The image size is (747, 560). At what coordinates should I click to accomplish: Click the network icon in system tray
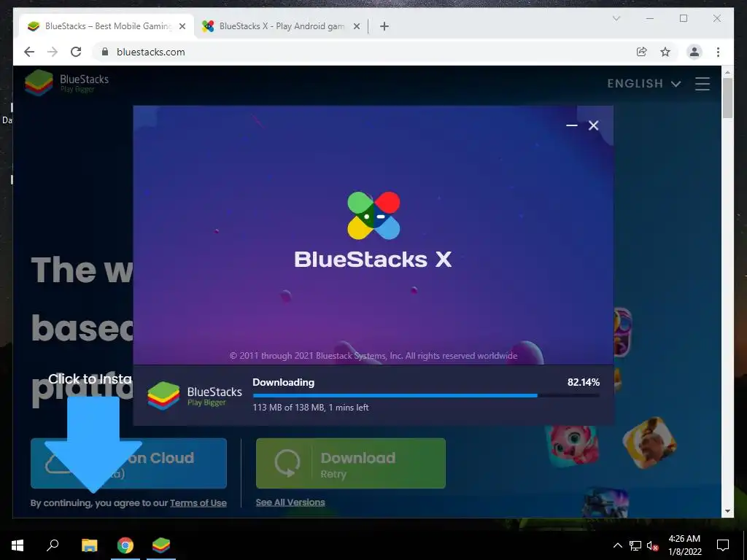(635, 545)
